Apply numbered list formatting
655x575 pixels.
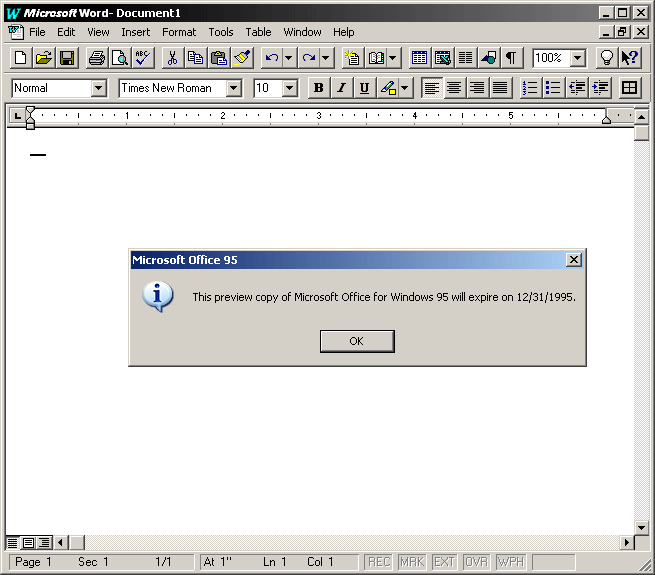point(531,88)
